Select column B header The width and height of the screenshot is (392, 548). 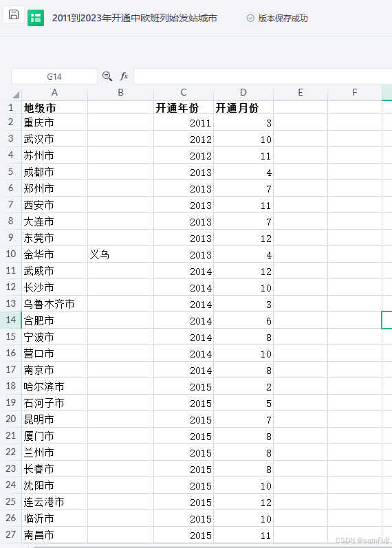coord(120,92)
